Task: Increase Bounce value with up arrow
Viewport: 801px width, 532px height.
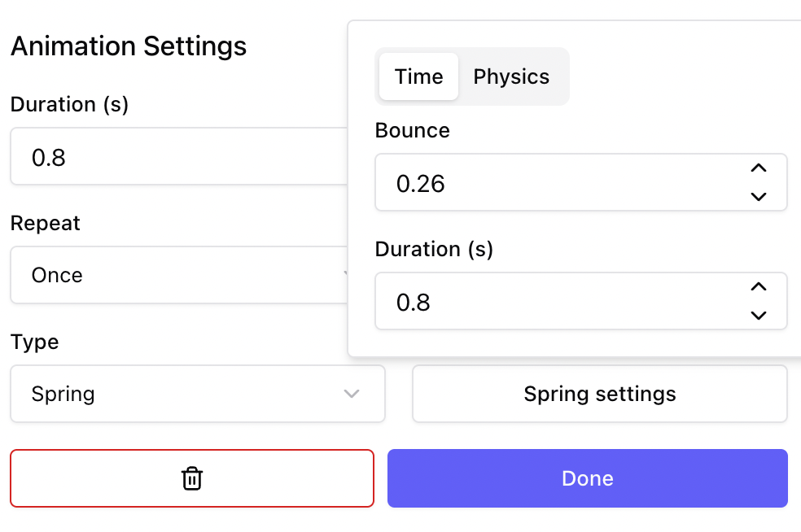Action: pyautogui.click(x=759, y=168)
